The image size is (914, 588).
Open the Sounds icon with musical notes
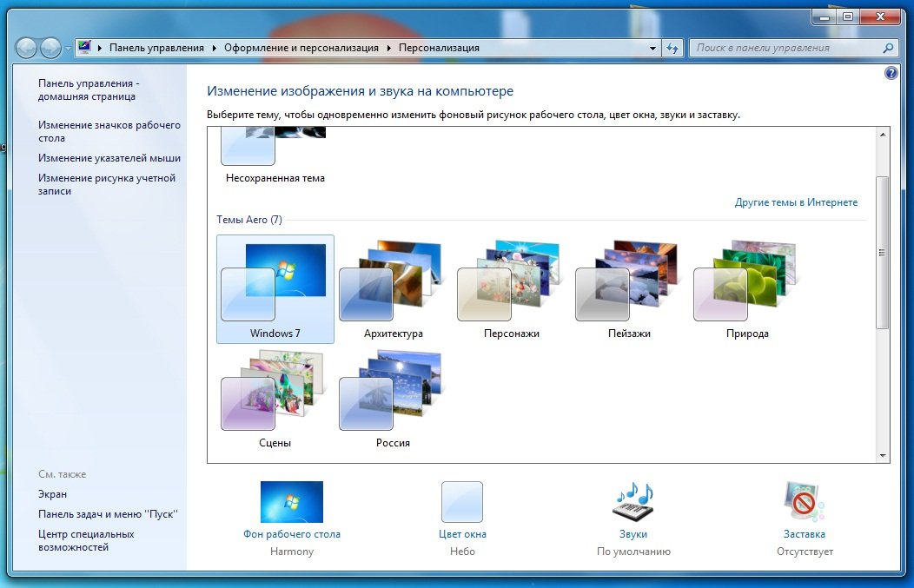633,503
